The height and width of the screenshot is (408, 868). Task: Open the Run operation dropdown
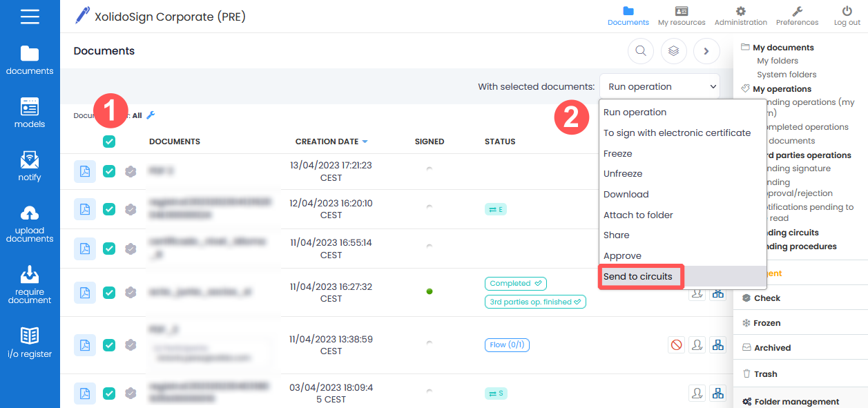pos(659,87)
